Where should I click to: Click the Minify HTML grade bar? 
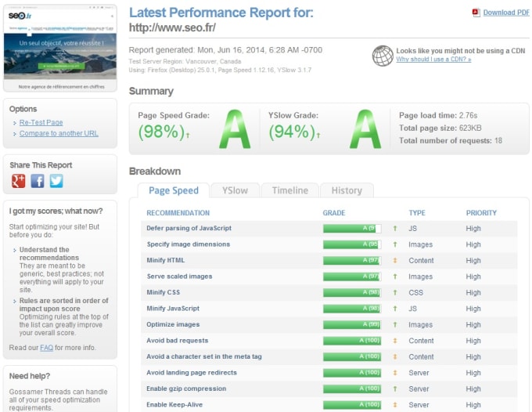point(352,261)
